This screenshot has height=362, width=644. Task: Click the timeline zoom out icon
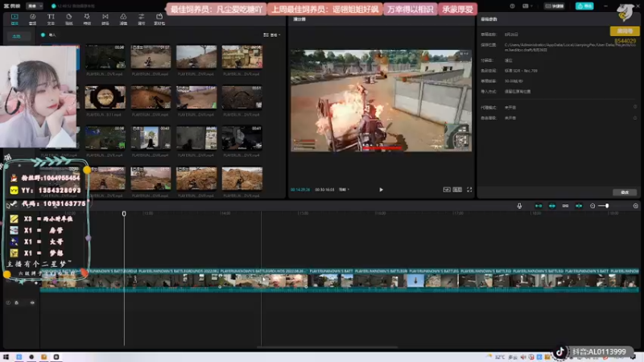tap(592, 206)
